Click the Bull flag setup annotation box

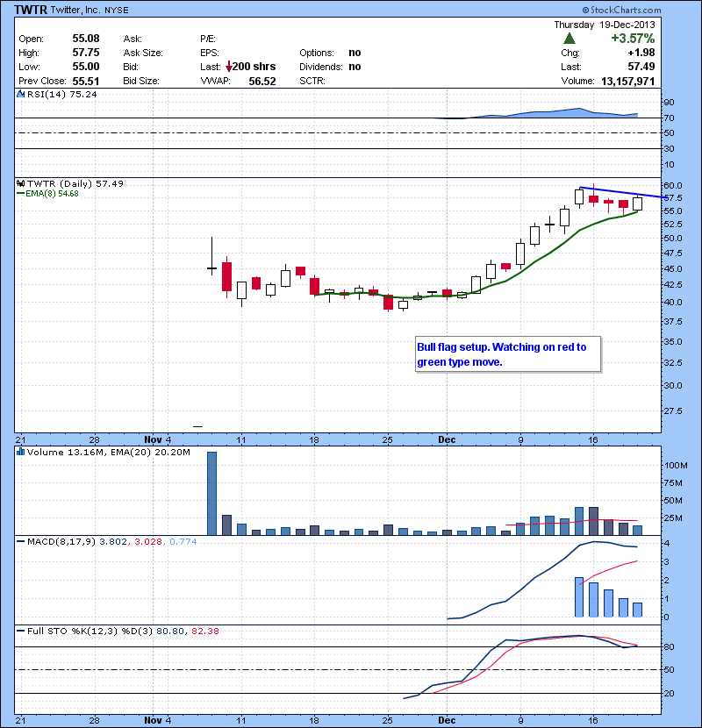tap(508, 354)
